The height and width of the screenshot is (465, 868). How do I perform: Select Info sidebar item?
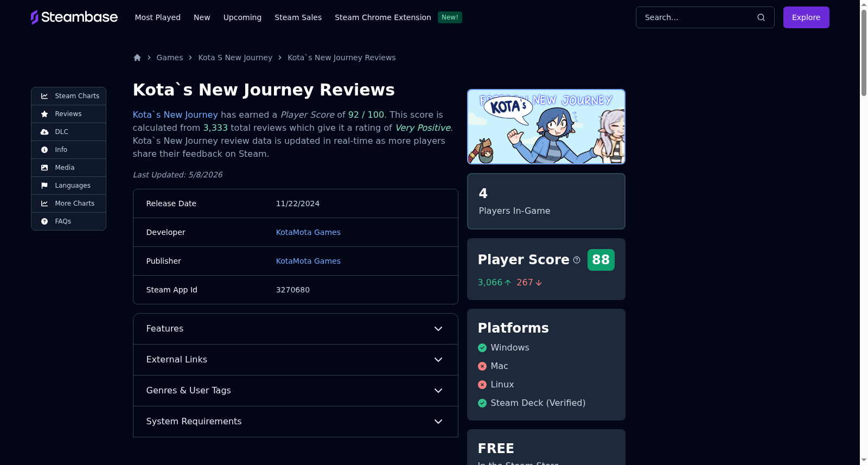[x=68, y=150]
